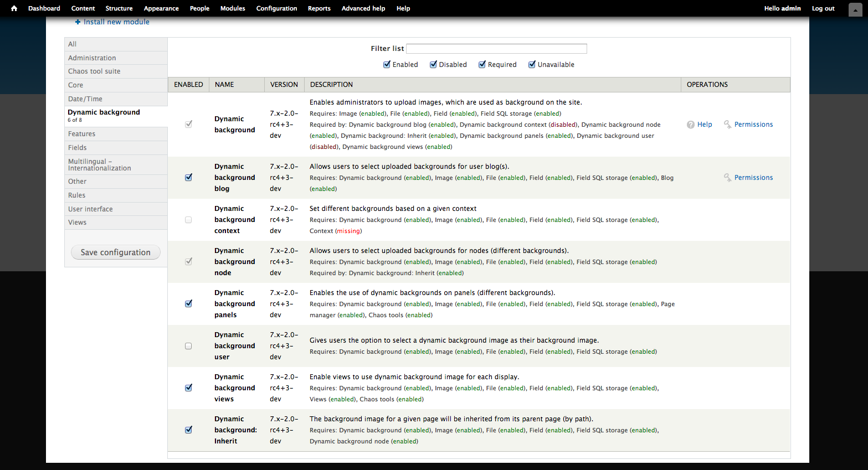The width and height of the screenshot is (868, 470).
Task: Uncheck the Enabled filter checkbox
Action: 387,65
